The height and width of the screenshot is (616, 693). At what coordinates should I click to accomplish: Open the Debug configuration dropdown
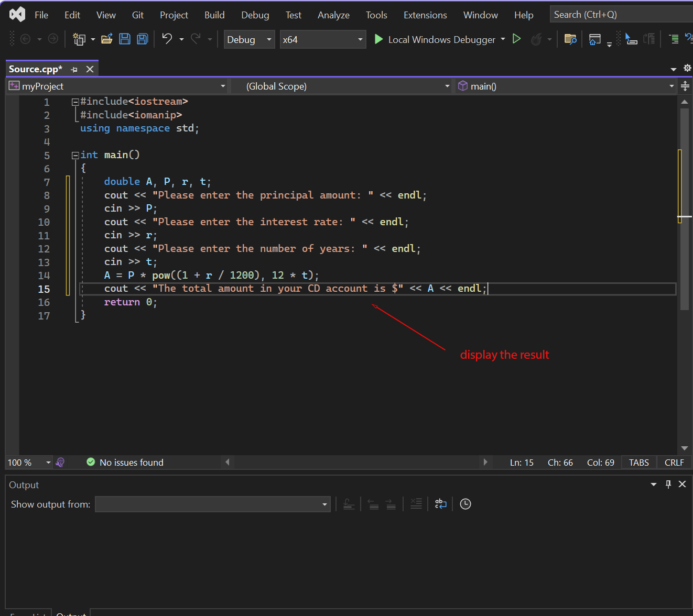coord(250,39)
